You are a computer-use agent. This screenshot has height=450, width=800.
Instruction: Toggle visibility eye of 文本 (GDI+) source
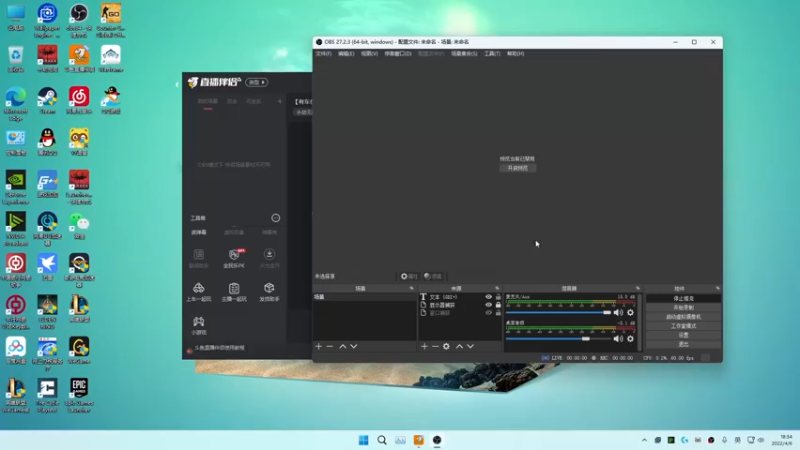(489, 297)
